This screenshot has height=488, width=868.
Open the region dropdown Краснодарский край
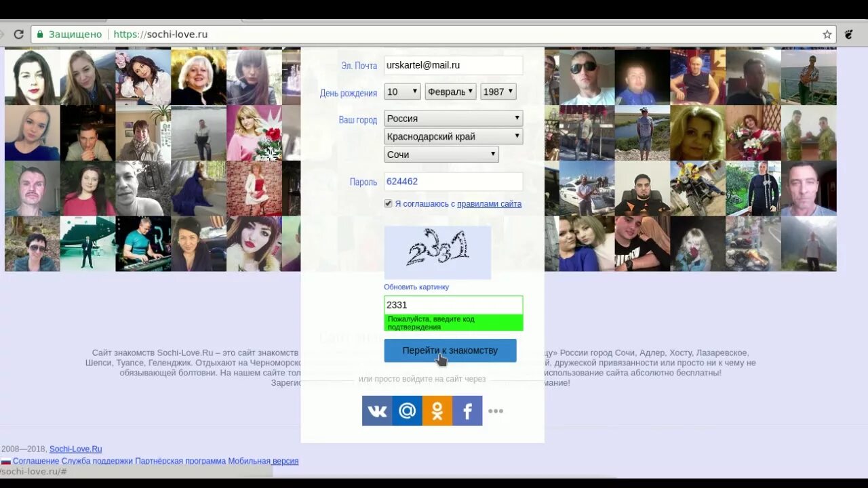[x=453, y=136]
